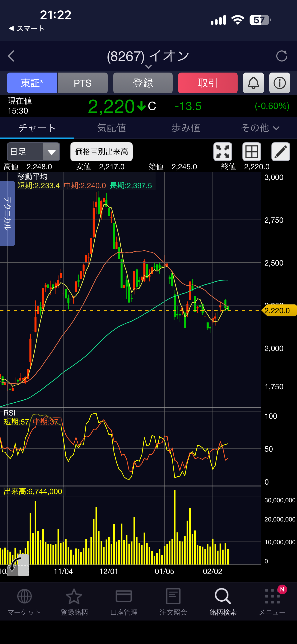
Task: Switch exchange to PTS
Action: click(x=83, y=83)
